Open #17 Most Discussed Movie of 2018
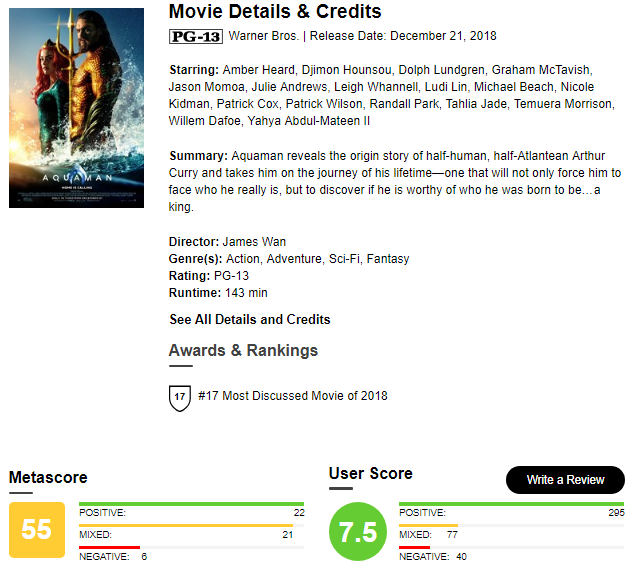The width and height of the screenshot is (634, 583). click(293, 395)
